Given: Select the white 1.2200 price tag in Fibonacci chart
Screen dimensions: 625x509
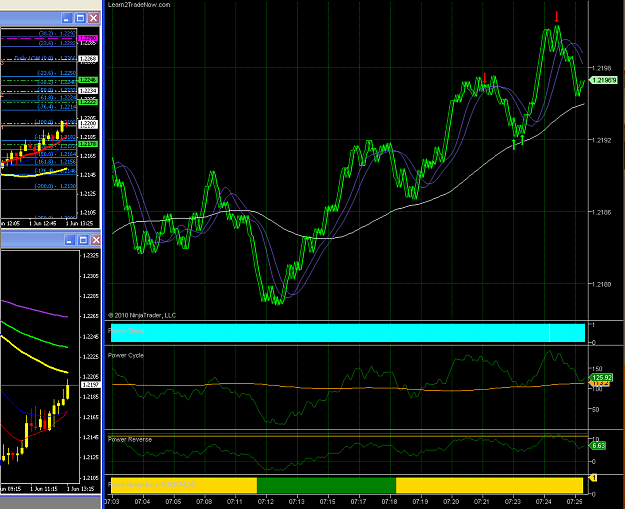Looking at the screenshot, I should coord(88,124).
